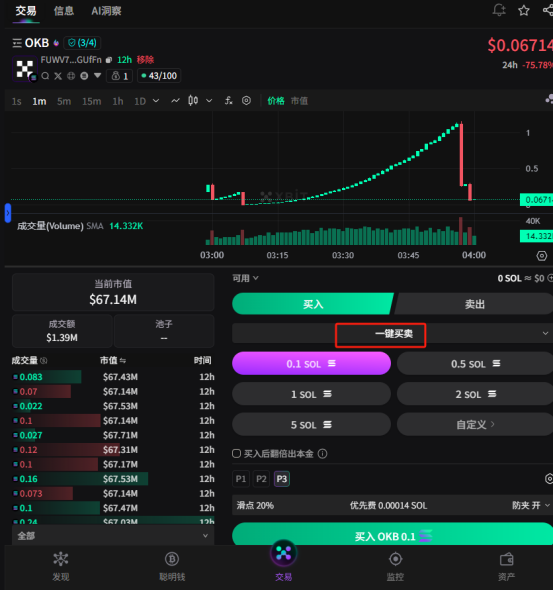
Task: Copy the contract address FUWV7...GUfFn
Action: tap(109, 60)
